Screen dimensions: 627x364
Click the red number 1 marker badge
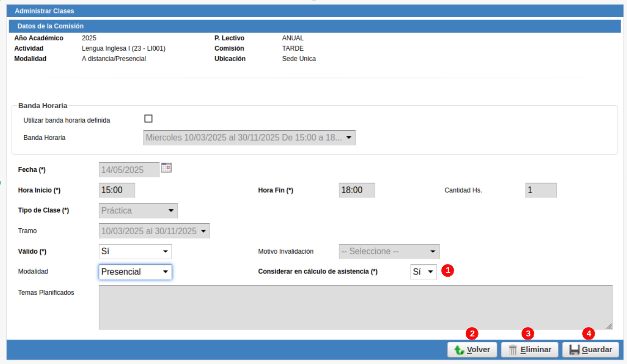click(447, 270)
